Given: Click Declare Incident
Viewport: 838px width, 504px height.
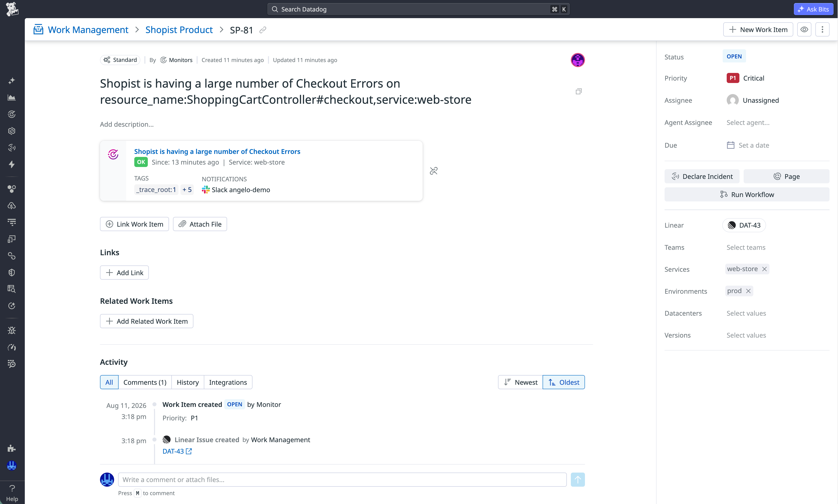Looking at the screenshot, I should 702,176.
